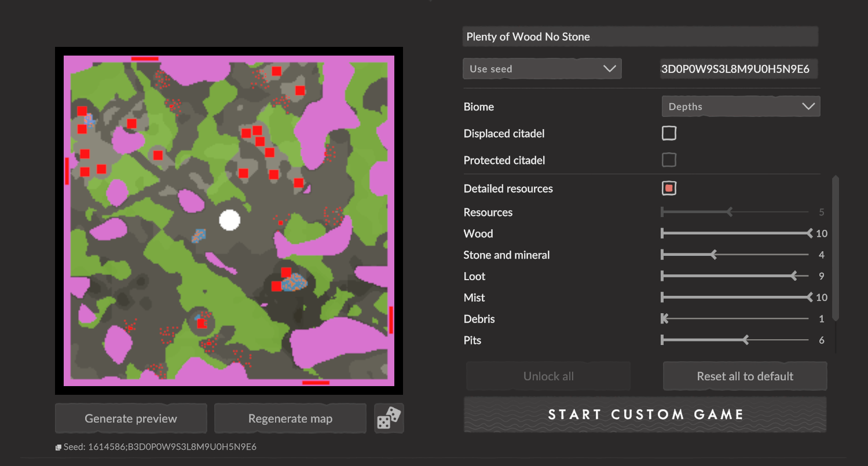Click the Detailed resources label
Viewport: 868px width, 466px height.
(508, 189)
